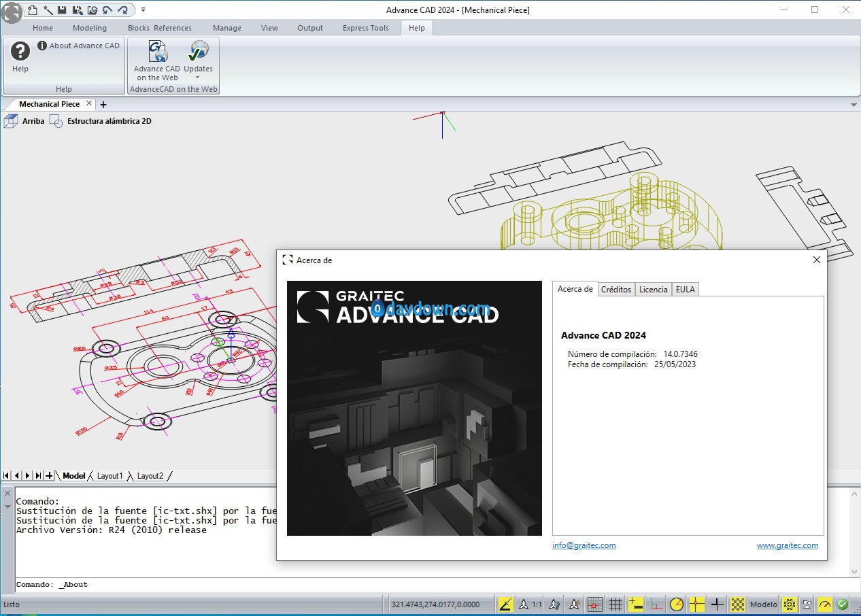Screen dimensions: 861x616
Task: Click the icon between Save As and Undo
Action: pos(92,10)
